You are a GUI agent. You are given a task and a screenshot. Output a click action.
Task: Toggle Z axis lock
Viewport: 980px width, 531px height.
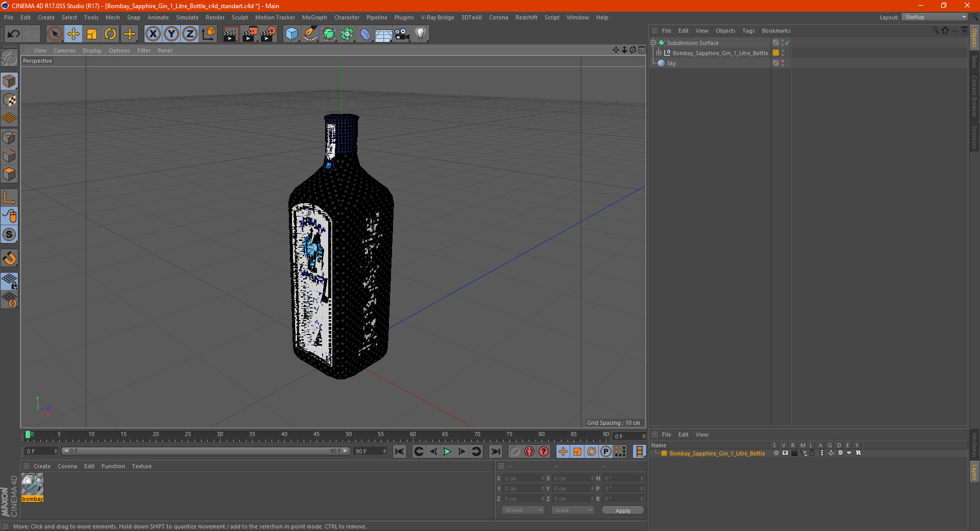[x=190, y=34]
